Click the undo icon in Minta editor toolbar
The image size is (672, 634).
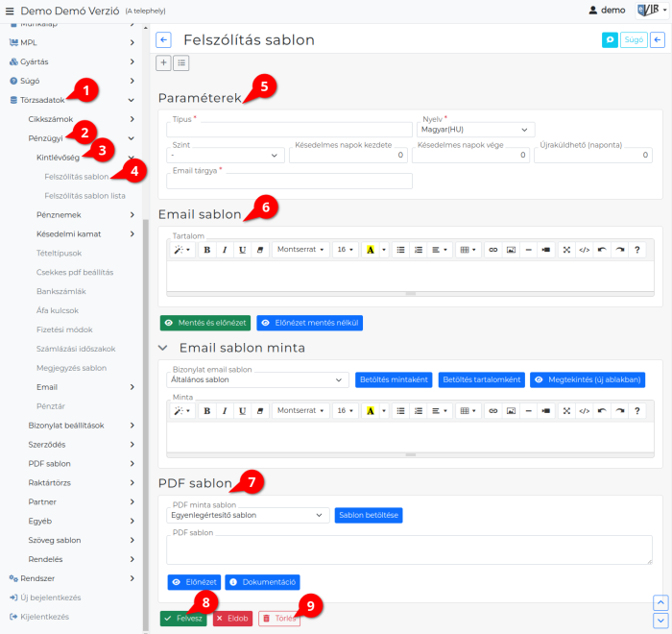coord(602,411)
